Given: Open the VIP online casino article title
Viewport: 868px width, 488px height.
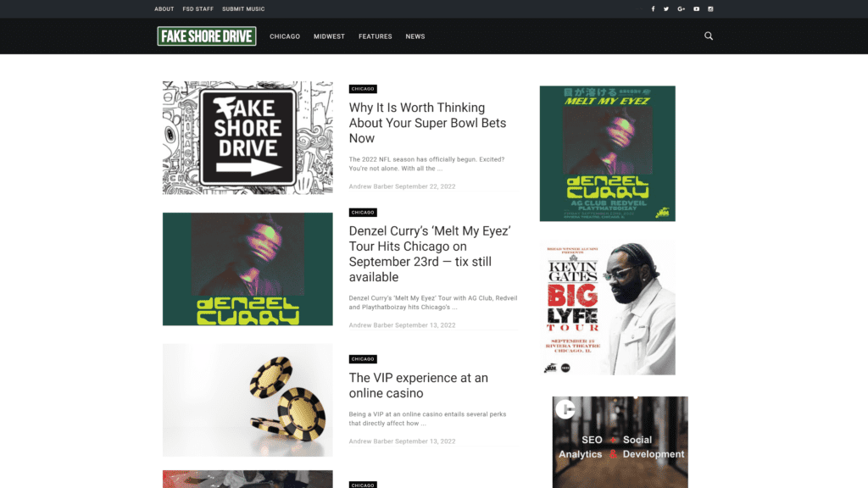Looking at the screenshot, I should point(419,385).
